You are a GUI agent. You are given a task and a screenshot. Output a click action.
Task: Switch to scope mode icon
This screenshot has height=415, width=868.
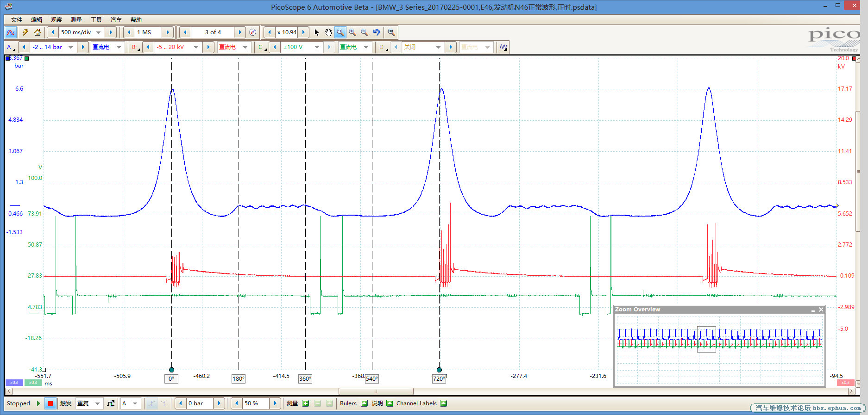point(11,32)
